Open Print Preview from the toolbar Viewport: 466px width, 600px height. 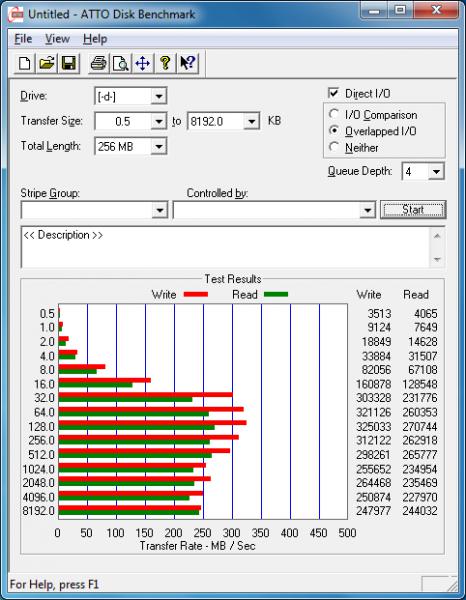point(121,63)
